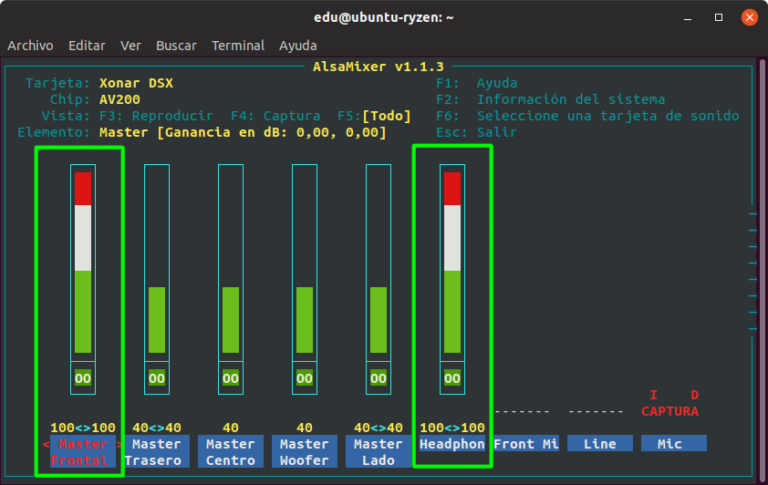Click the 40<>40 value above Master Trasero
Viewport: 768px width, 485px height.
[157, 428]
